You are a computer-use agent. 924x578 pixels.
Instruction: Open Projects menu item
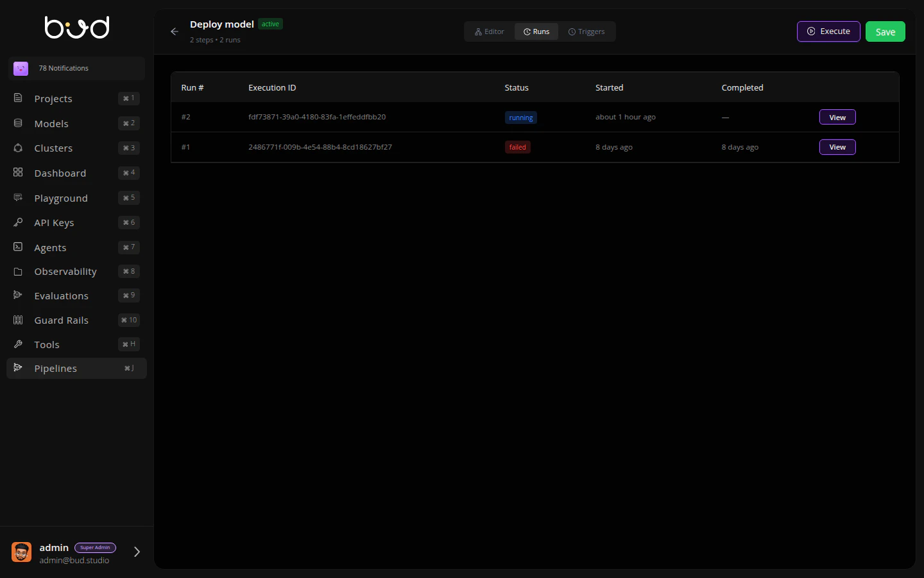click(x=76, y=98)
